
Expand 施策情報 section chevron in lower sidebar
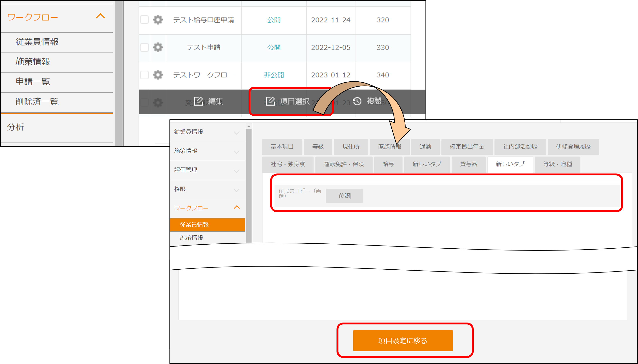point(236,152)
